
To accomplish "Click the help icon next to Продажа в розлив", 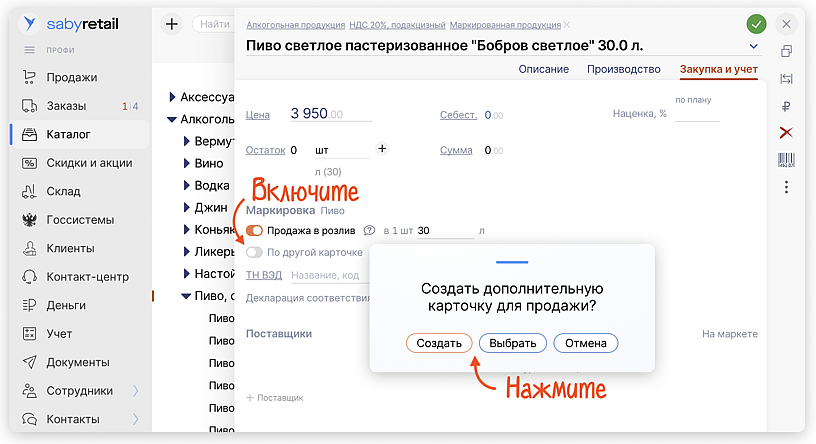I will pyautogui.click(x=369, y=231).
